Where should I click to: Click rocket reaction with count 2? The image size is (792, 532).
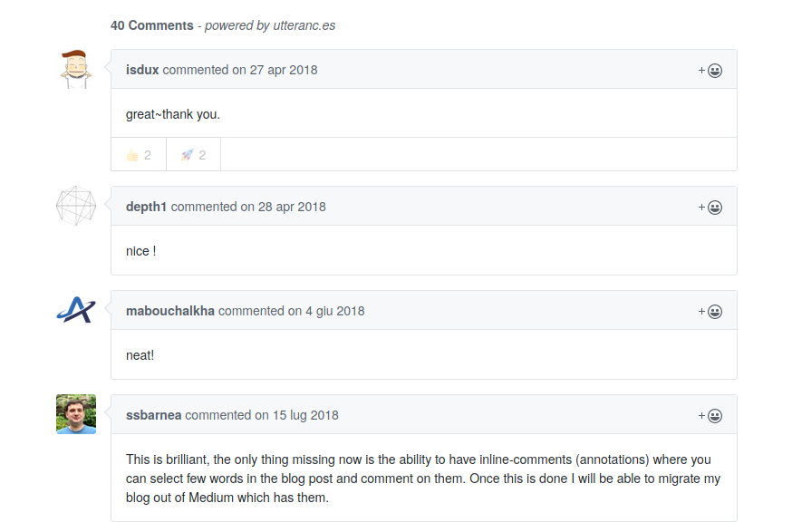point(193,155)
